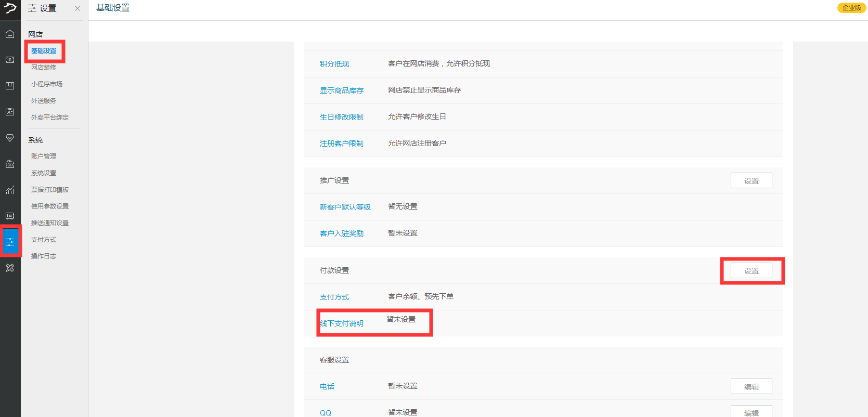Screen dimensions: 868x417
Task: Click the yen cashier icon in sidebar
Action: [x=10, y=60]
